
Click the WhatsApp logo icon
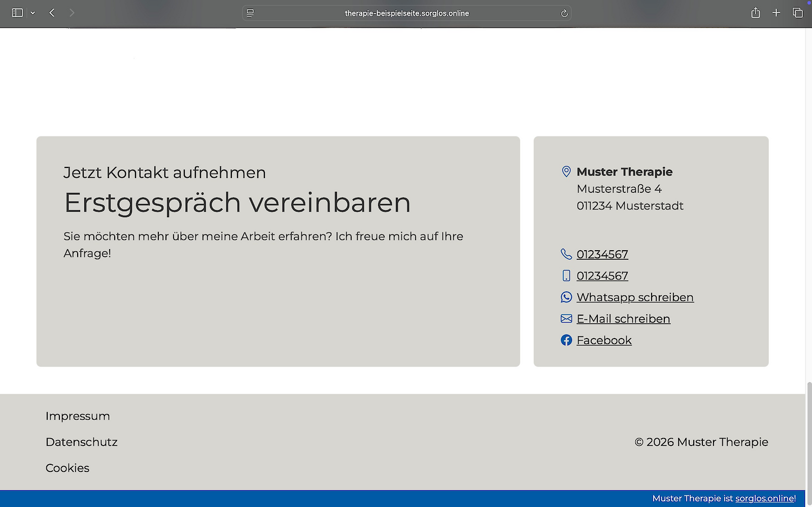[566, 297]
